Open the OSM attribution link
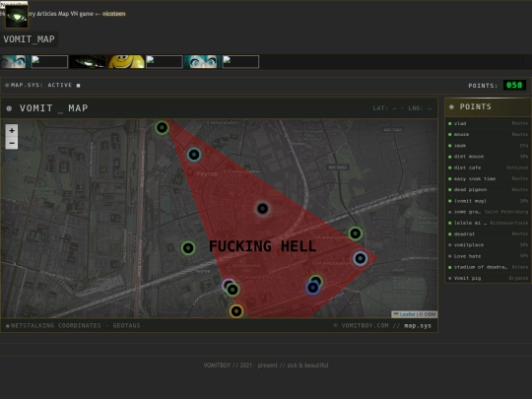Image resolution: width=532 pixels, height=399 pixels. click(x=430, y=314)
